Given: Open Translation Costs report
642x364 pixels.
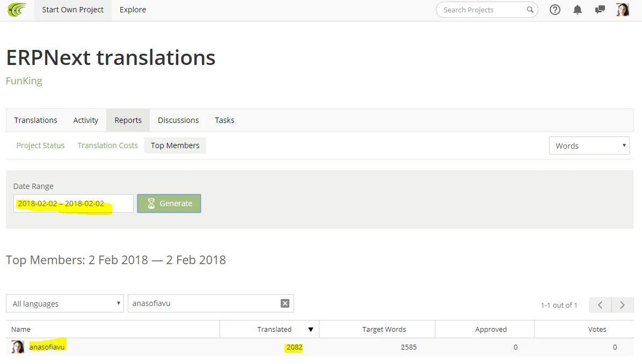Looking at the screenshot, I should (108, 145).
